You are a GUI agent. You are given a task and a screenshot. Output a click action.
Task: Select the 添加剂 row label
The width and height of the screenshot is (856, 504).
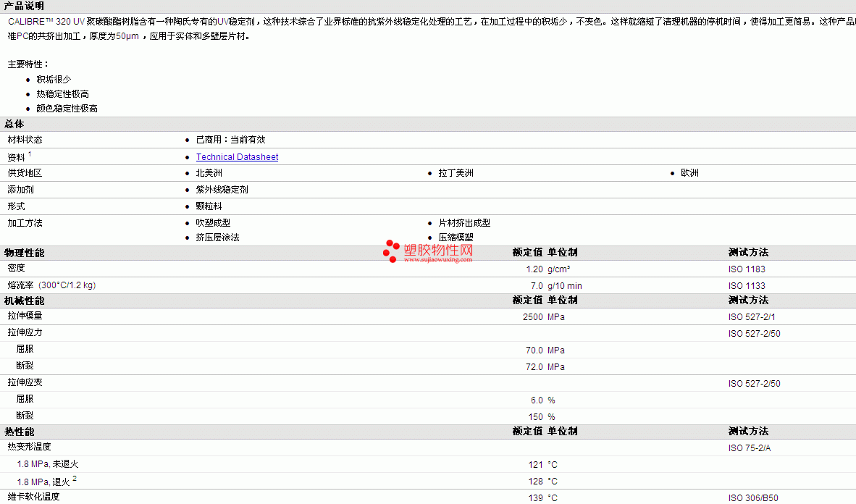[x=20, y=190]
